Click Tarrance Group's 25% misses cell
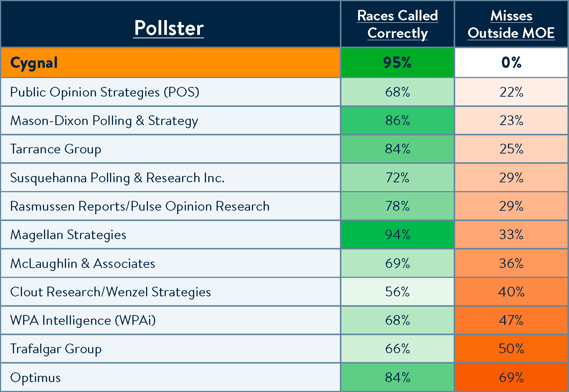This screenshot has height=392, width=569. point(511,149)
